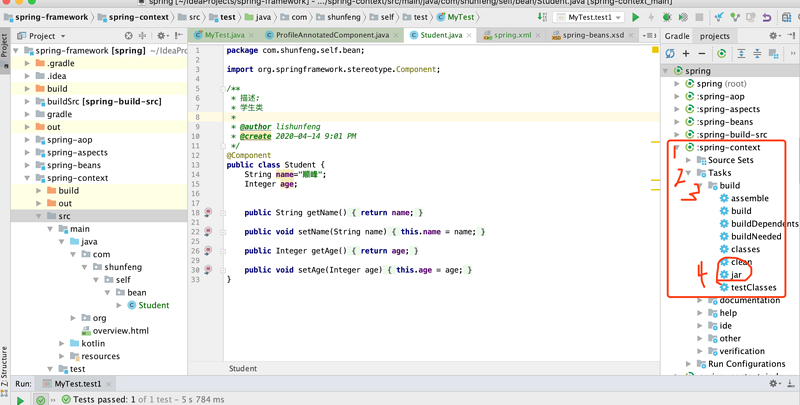Click scroll-from-source target icon in Project panel
Screen dimensions: 800x405
(x=129, y=36)
